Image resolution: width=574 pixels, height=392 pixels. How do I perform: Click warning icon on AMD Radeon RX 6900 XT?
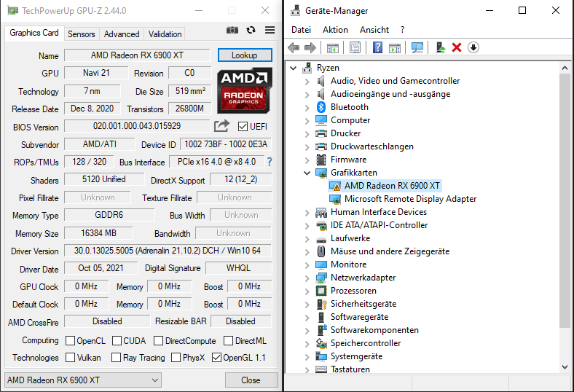point(335,186)
